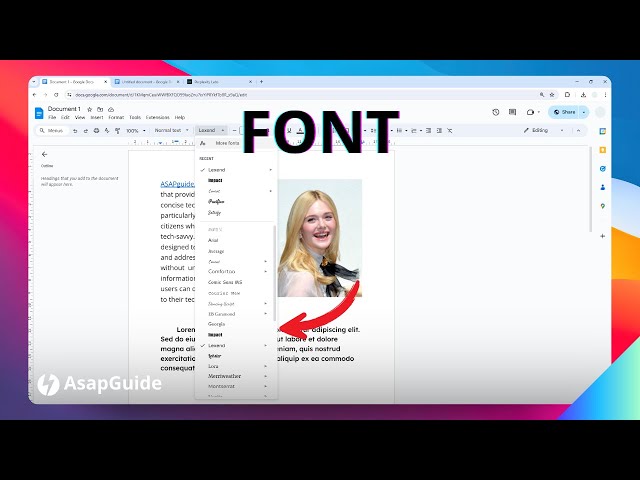Viewport: 640px width, 480px height.
Task: Click the spelling and grammar check icon
Action: click(107, 131)
